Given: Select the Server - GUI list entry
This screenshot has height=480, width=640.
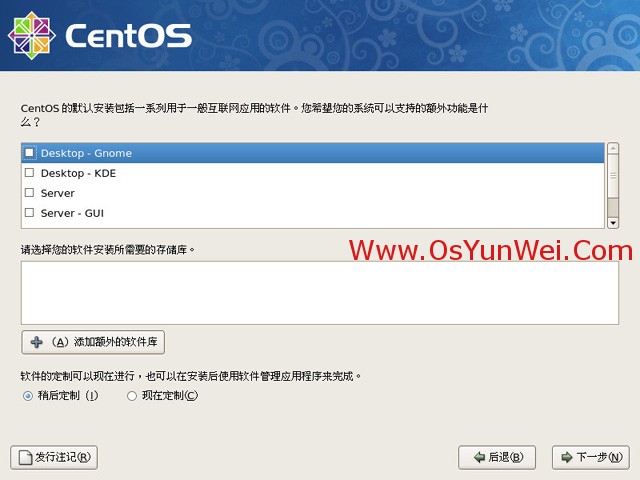Looking at the screenshot, I should click(x=313, y=213).
